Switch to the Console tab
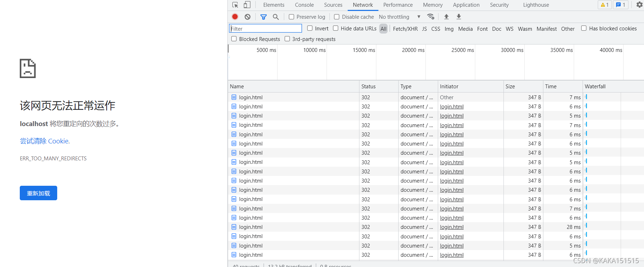The height and width of the screenshot is (267, 644). coord(304,5)
